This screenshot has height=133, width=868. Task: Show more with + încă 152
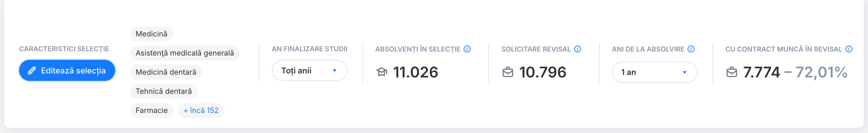(201, 110)
